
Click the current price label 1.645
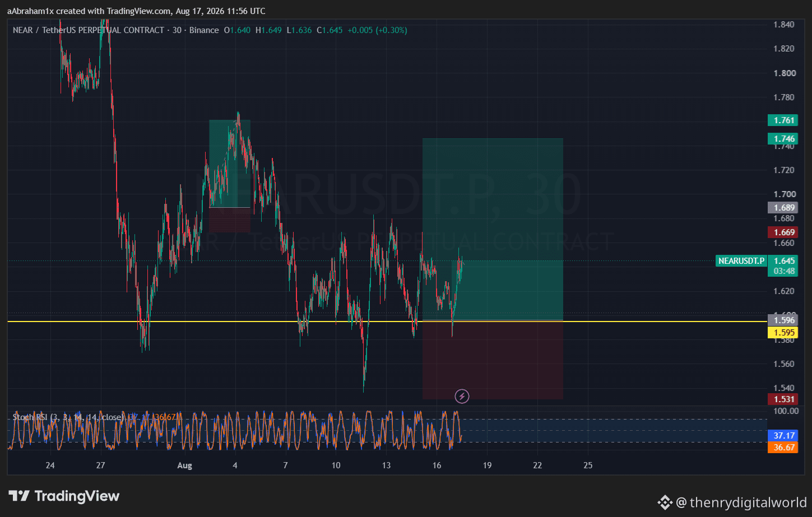click(784, 261)
